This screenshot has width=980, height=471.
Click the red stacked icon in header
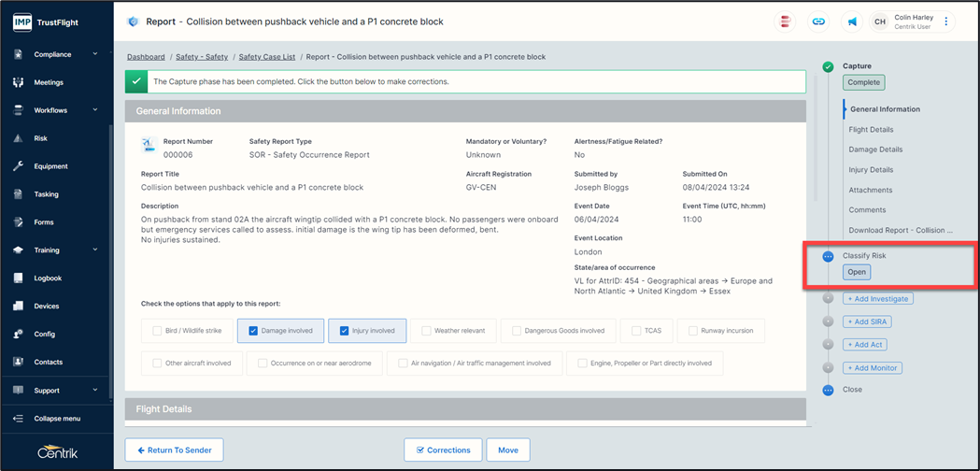pyautogui.click(x=786, y=21)
